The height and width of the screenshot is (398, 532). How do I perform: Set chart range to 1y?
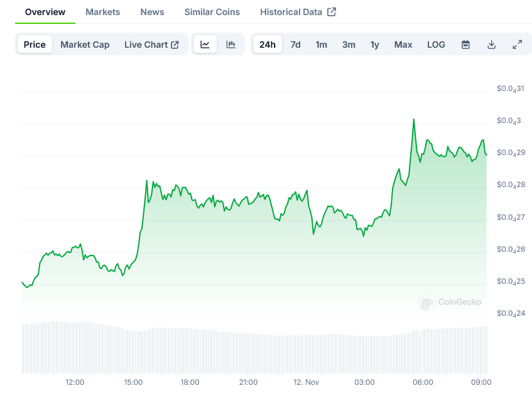(x=375, y=45)
